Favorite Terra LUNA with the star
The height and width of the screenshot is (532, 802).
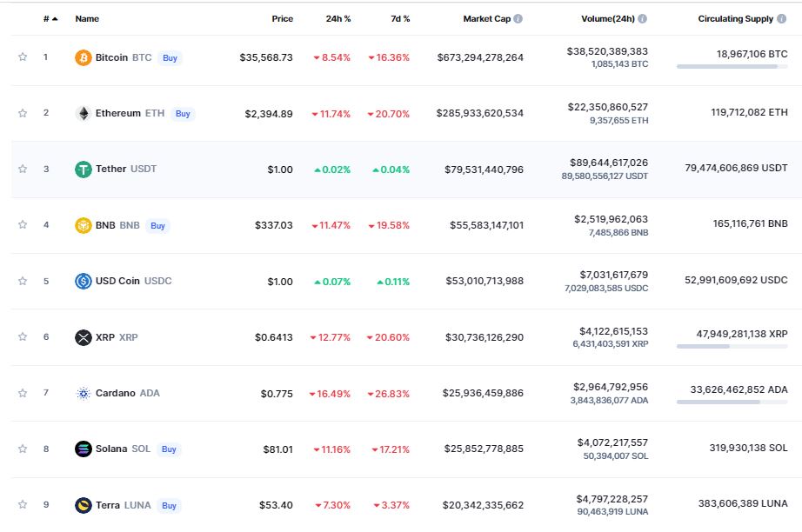tap(23, 505)
